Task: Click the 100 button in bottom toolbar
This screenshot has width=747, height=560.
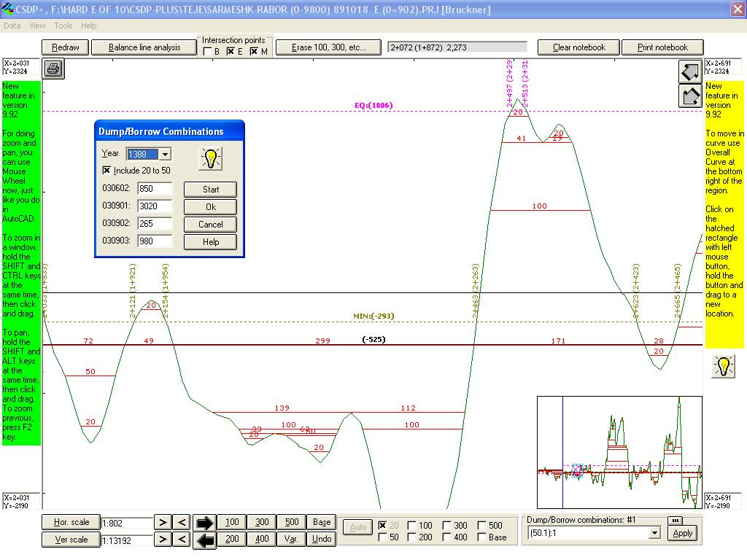Action: click(232, 522)
